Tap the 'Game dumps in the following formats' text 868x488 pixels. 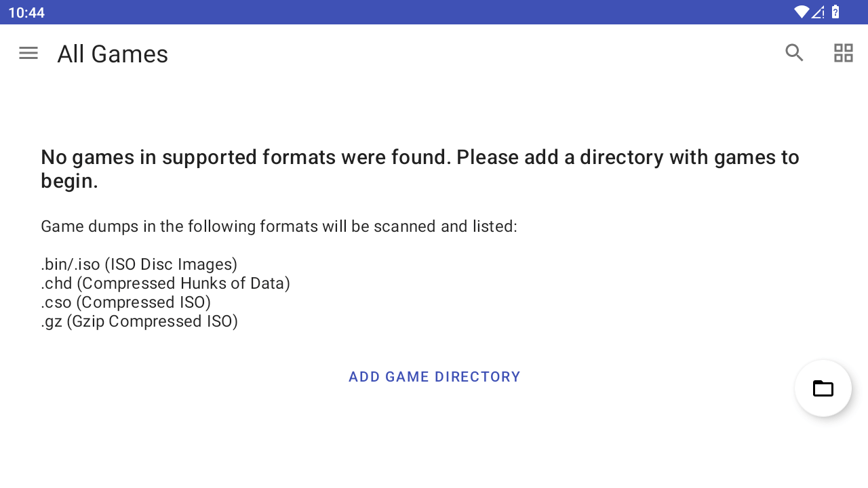279,226
